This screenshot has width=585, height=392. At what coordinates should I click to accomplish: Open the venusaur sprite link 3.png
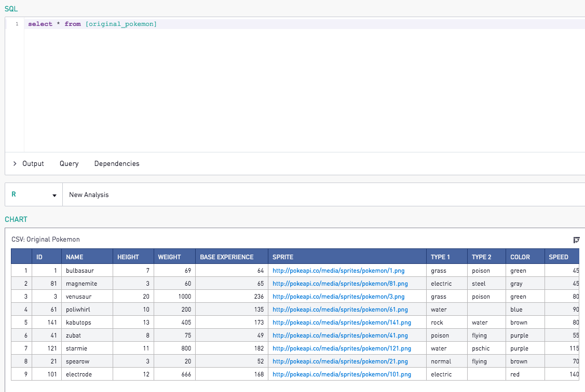(338, 297)
